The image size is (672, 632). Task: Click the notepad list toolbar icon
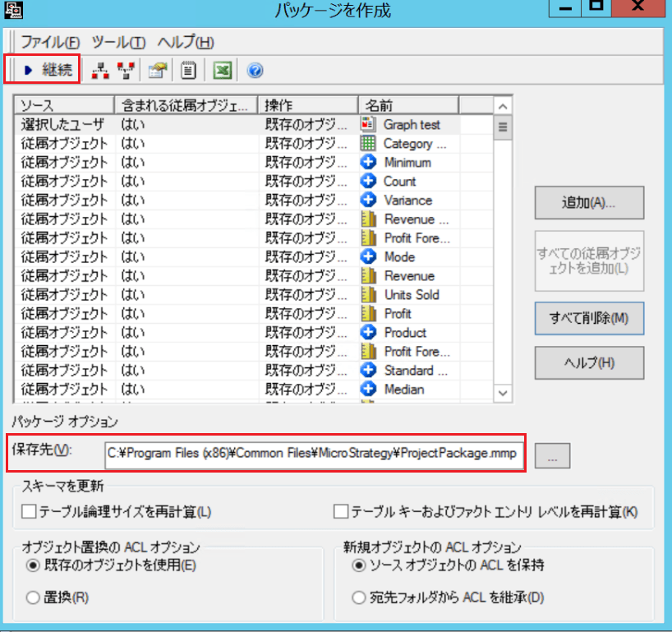(x=188, y=71)
